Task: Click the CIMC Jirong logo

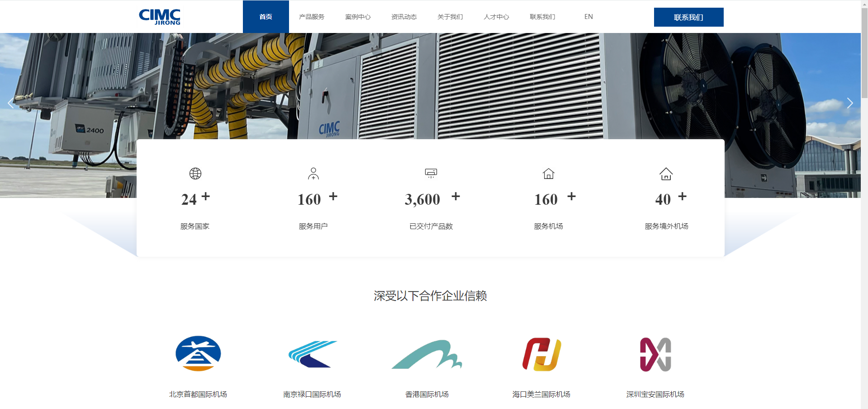Action: [x=160, y=17]
